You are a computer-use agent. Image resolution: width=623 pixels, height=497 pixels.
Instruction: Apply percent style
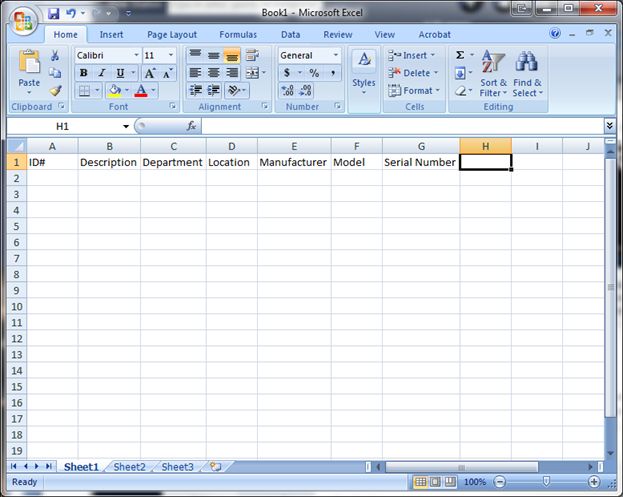314,73
